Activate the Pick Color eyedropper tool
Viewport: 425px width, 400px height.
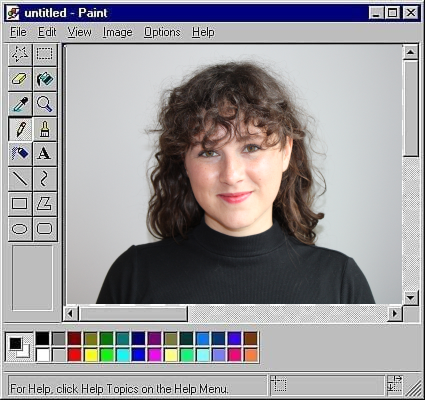(x=20, y=104)
